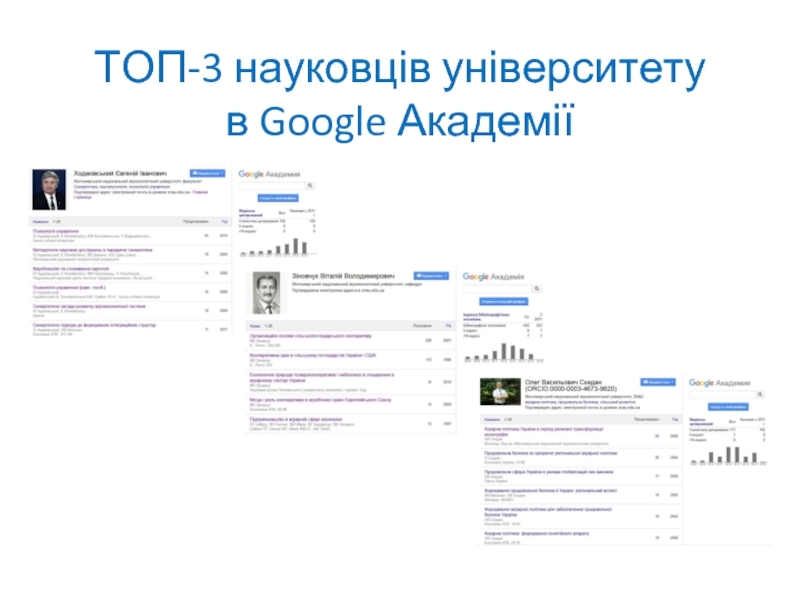
Task: Click the name "Ходаківський Євгеній Іванович"
Action: [x=120, y=173]
